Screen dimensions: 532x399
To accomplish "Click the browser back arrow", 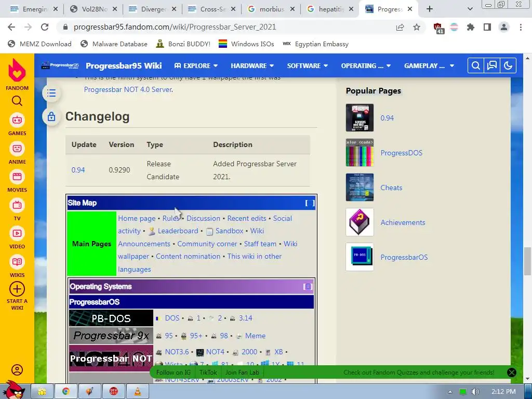I will pos(11,27).
